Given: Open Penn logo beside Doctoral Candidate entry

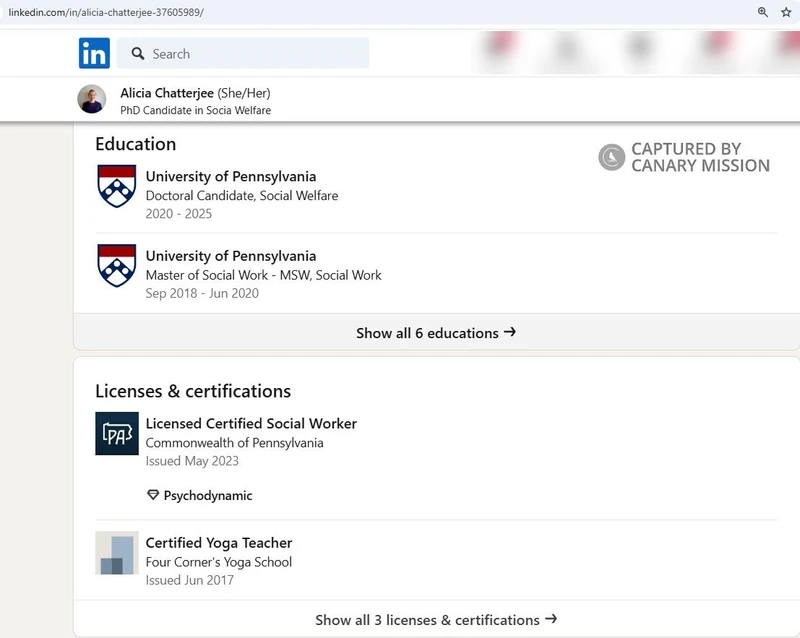Looking at the screenshot, I should 117,186.
